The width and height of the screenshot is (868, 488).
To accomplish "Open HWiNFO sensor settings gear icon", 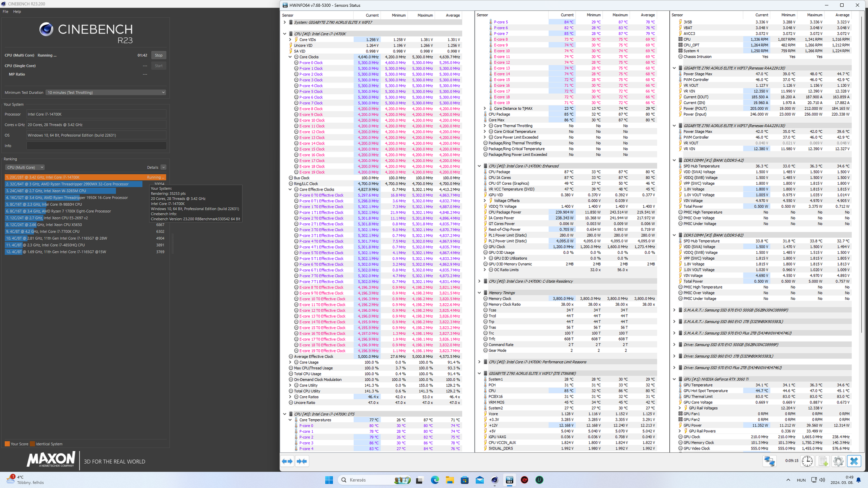I will point(838,461).
